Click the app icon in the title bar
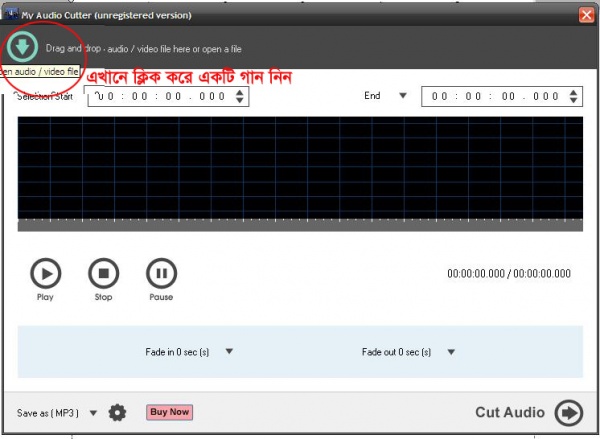 pyautogui.click(x=11, y=14)
